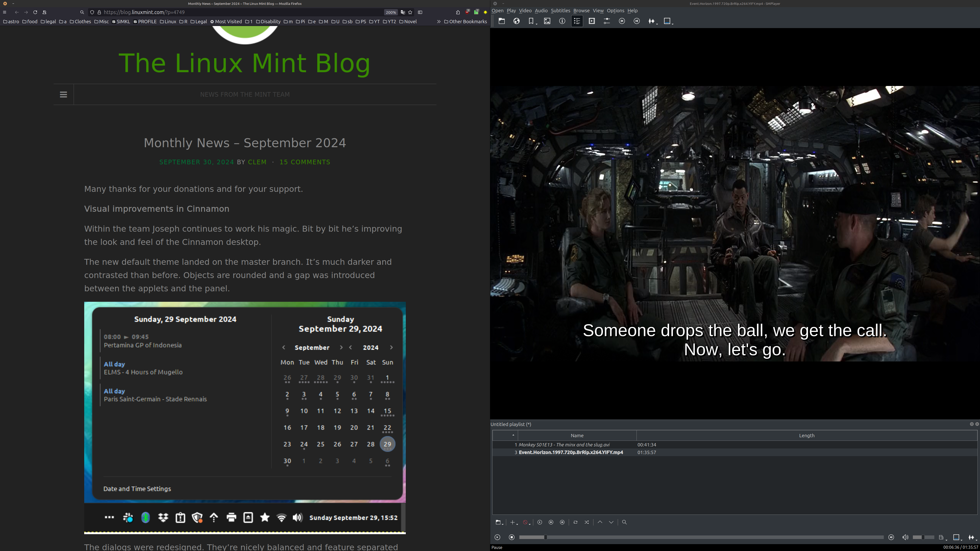
Task: Search the playlist with magnifier icon
Action: pyautogui.click(x=624, y=522)
